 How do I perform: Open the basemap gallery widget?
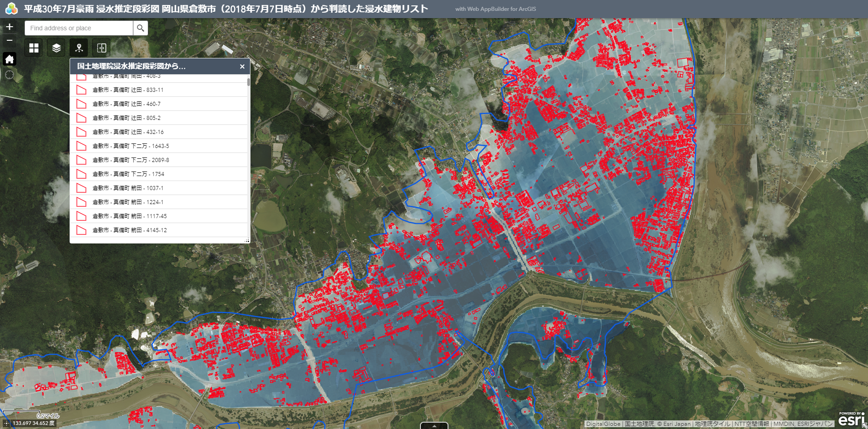tap(34, 48)
